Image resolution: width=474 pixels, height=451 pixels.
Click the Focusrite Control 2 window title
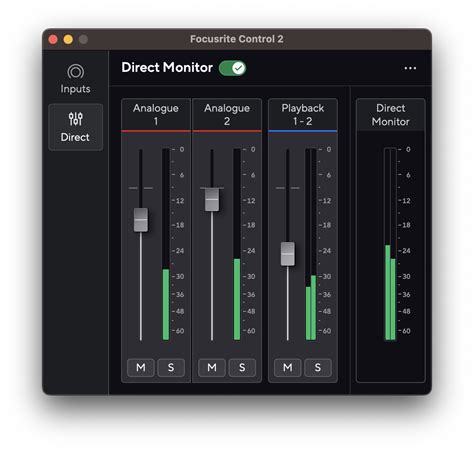(x=237, y=39)
